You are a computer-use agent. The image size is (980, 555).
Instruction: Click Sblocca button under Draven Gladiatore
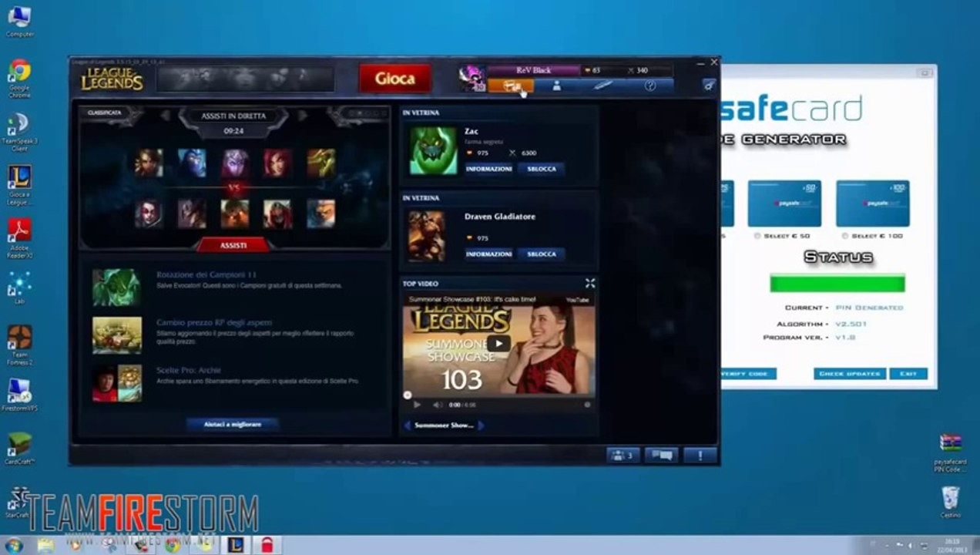click(x=541, y=254)
